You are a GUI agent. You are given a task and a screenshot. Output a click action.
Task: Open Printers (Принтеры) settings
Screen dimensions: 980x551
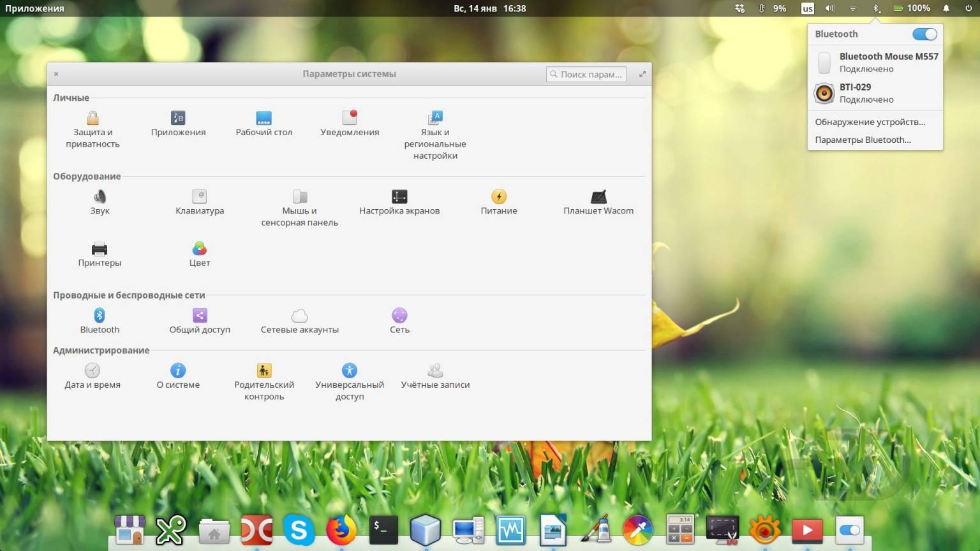coord(100,254)
